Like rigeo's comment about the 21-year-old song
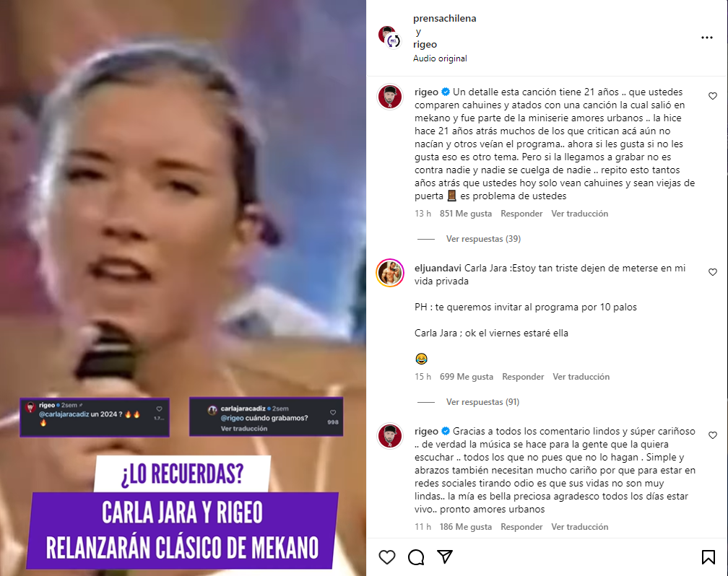Image resolution: width=728 pixels, height=576 pixels. pos(713,96)
